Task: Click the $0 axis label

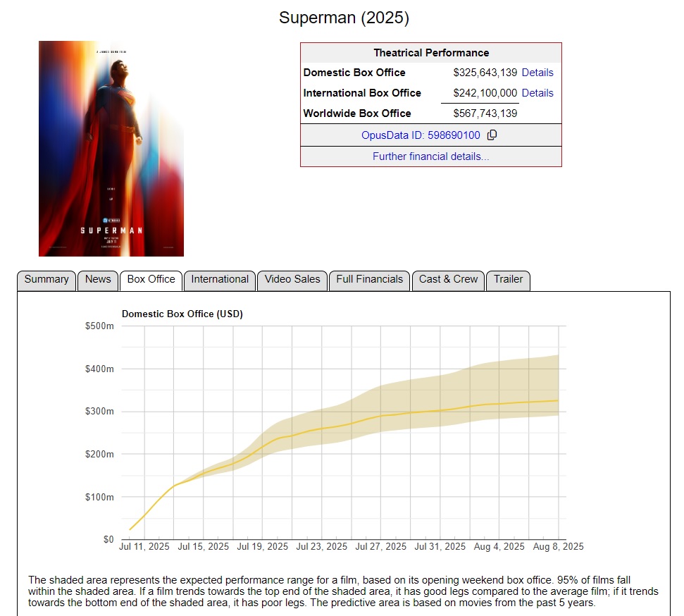Action: click(108, 539)
